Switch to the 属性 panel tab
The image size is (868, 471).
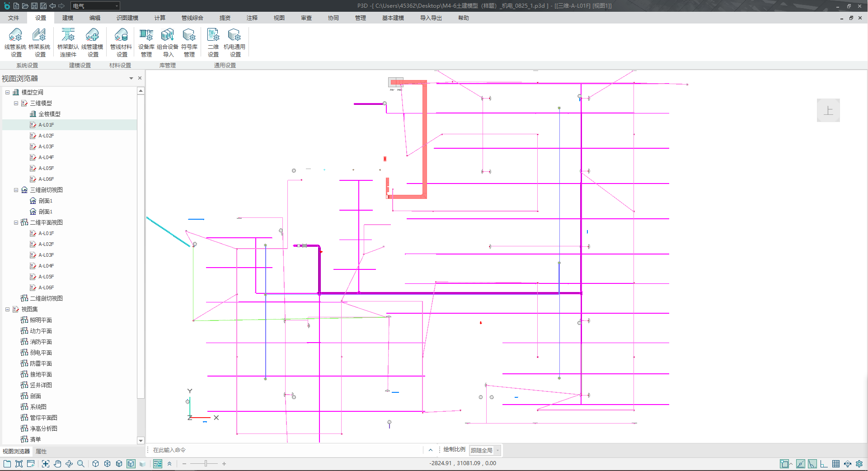click(41, 452)
